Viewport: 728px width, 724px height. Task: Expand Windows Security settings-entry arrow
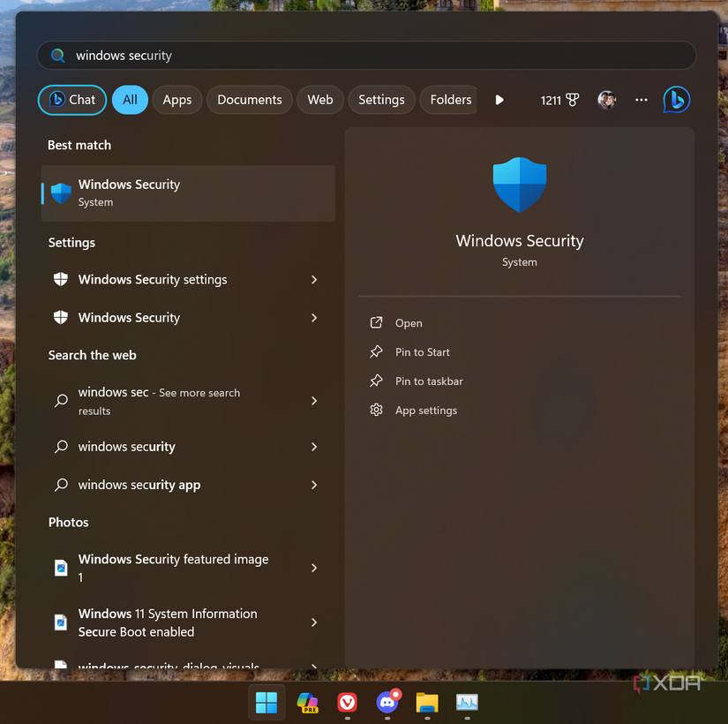[314, 318]
